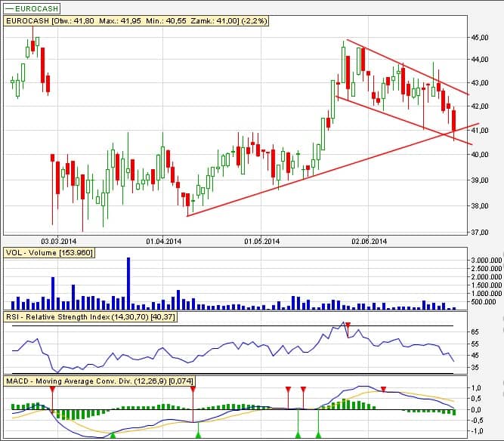
Task: Select the 01.04.2014 date on time axis
Action: click(x=164, y=242)
